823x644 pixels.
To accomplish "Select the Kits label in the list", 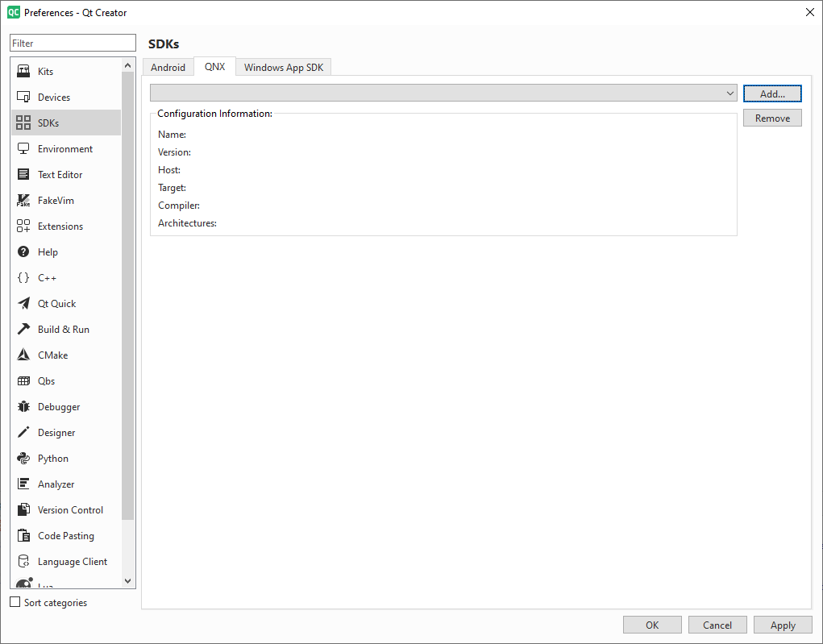I will [45, 72].
